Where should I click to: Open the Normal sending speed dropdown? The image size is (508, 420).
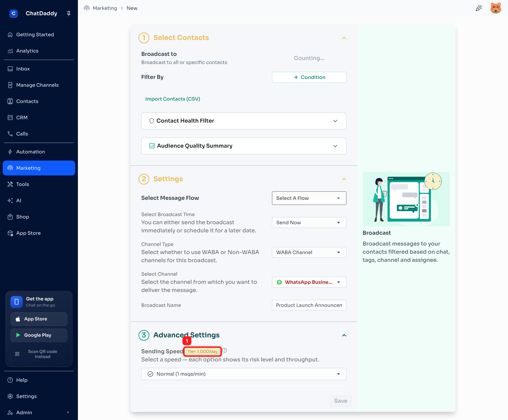pos(244,374)
